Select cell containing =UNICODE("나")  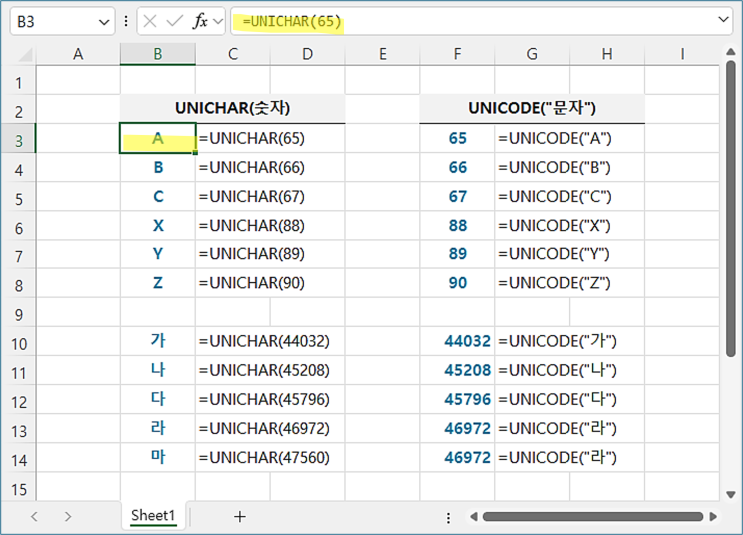(x=570, y=370)
